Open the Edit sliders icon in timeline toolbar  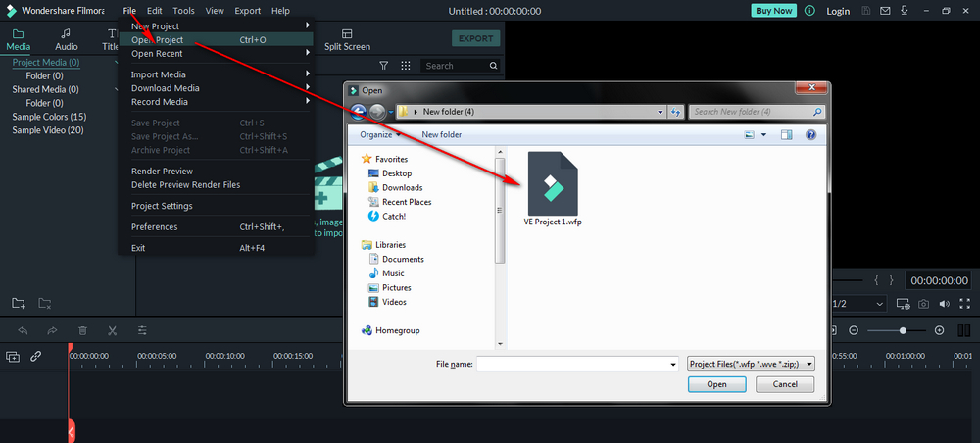point(142,330)
